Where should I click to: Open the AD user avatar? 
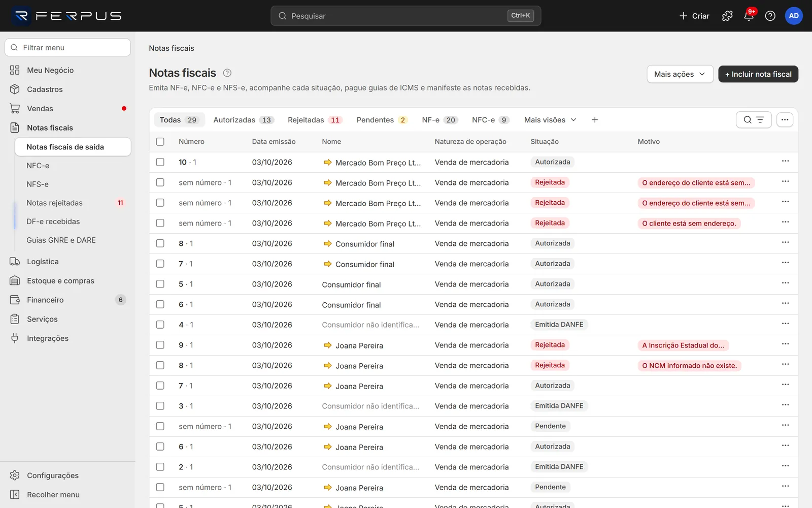coord(794,16)
